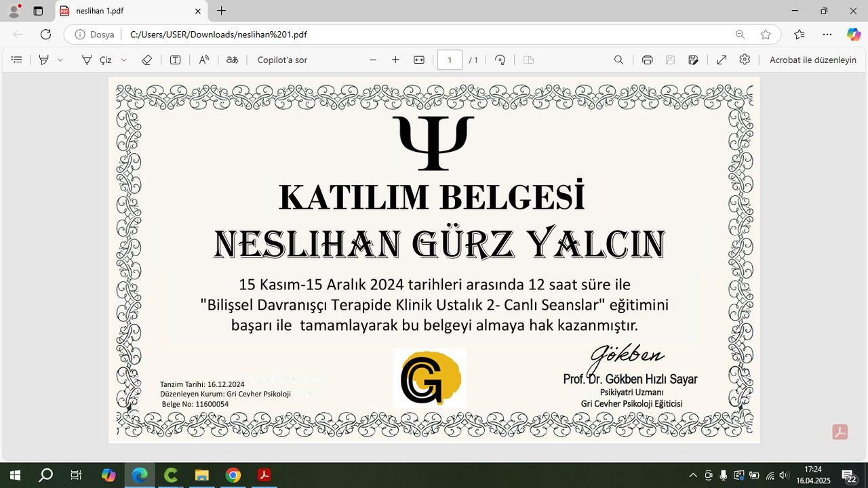Print the PDF document
The height and width of the screenshot is (488, 868).
(647, 60)
